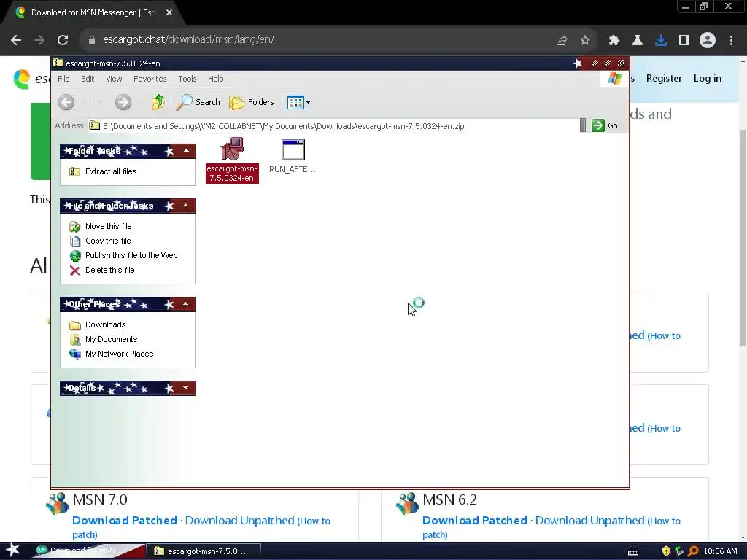Open the Help menu

tap(215, 79)
